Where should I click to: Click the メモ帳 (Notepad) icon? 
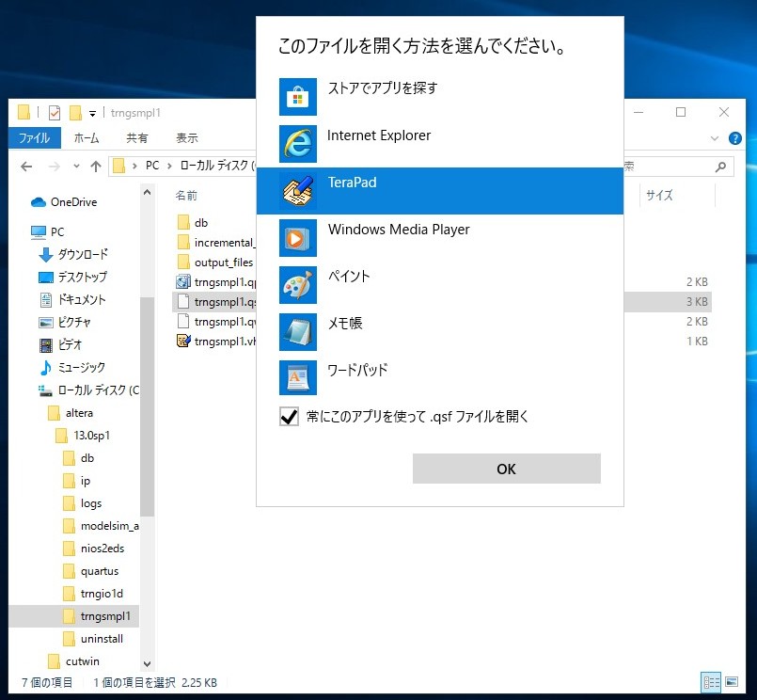[298, 332]
